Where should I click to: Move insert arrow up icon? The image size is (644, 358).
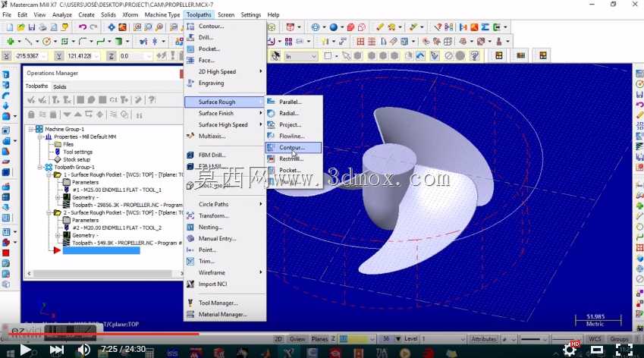point(77,115)
